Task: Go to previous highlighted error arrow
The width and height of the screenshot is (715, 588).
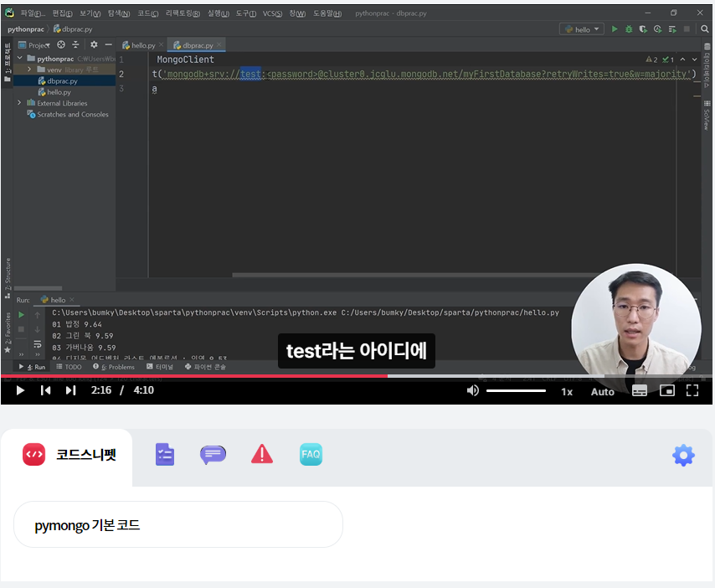Action: pos(682,59)
